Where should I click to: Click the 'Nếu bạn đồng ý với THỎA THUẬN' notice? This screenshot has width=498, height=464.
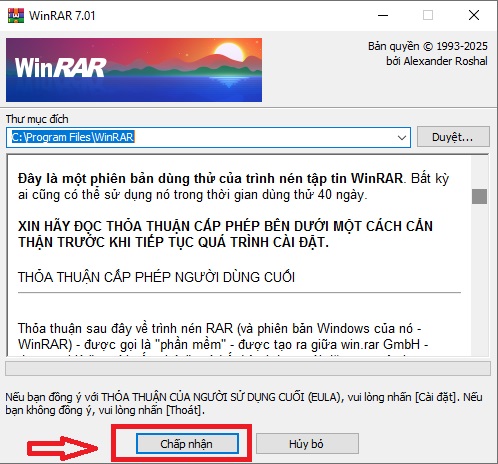244,404
